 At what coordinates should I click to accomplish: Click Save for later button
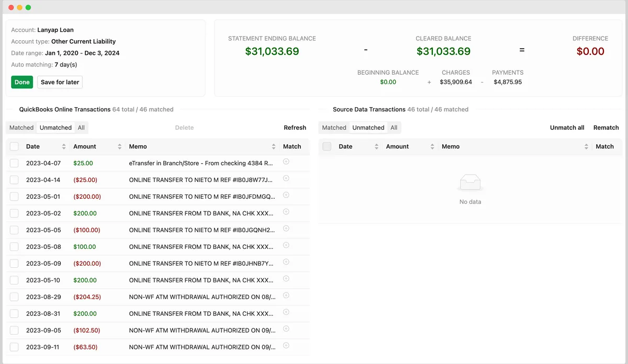60,82
